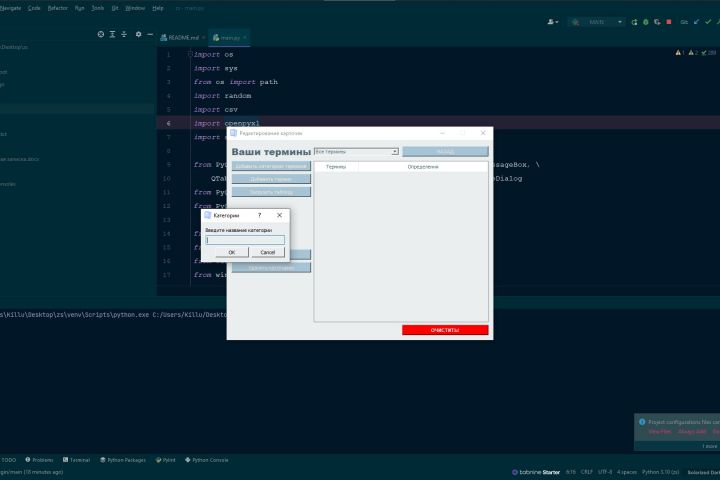
Task: Click the Определения table column header
Action: tap(423, 167)
